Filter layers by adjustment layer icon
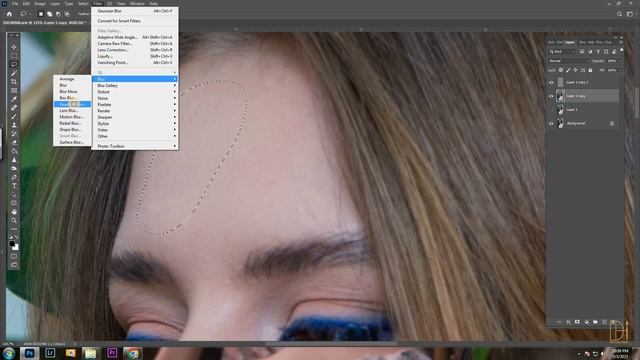640x360 pixels. tap(590, 52)
